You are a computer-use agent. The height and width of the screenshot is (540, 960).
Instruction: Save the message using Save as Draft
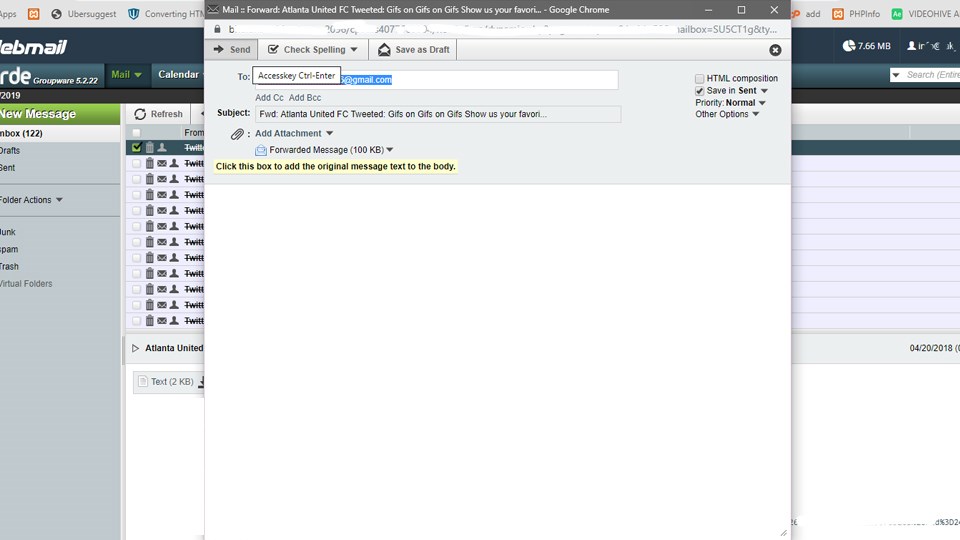tap(413, 50)
